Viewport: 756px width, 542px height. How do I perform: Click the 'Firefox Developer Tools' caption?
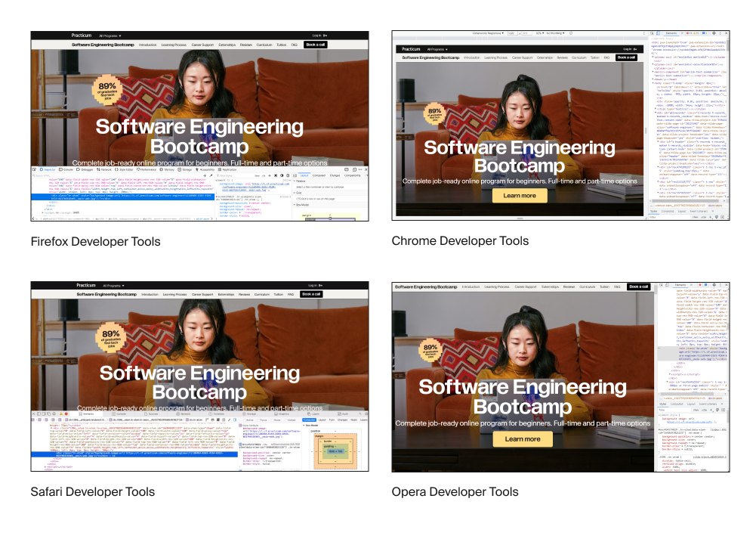(95, 241)
